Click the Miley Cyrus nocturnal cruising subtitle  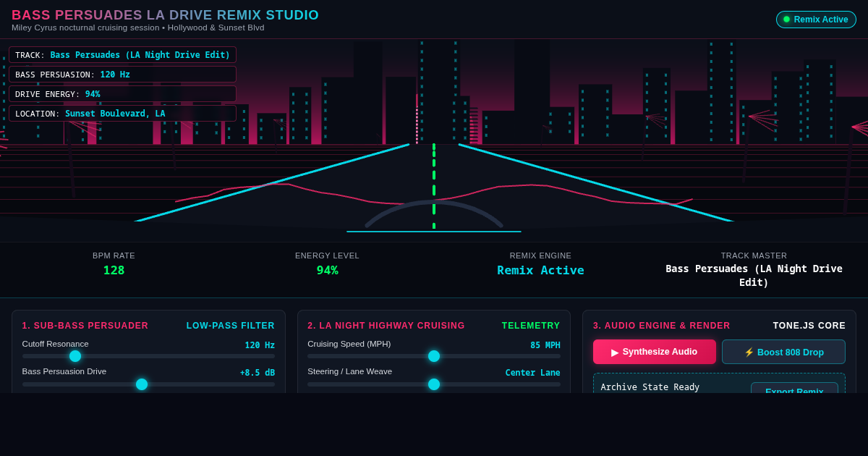coord(138,28)
